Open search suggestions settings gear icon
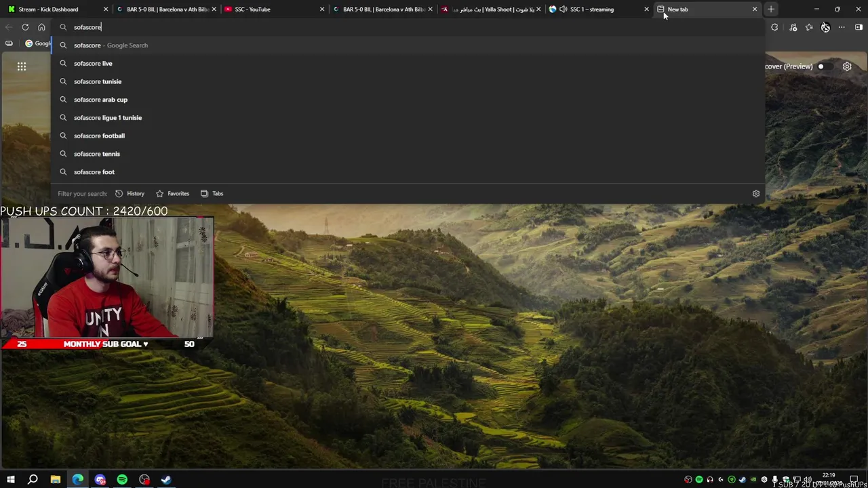The height and width of the screenshot is (488, 868). pos(756,194)
